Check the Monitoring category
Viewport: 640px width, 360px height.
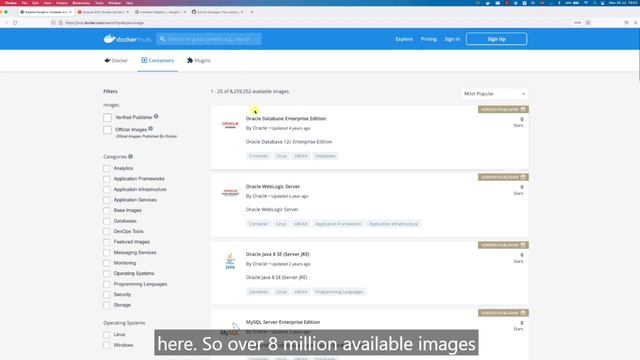tap(107, 263)
